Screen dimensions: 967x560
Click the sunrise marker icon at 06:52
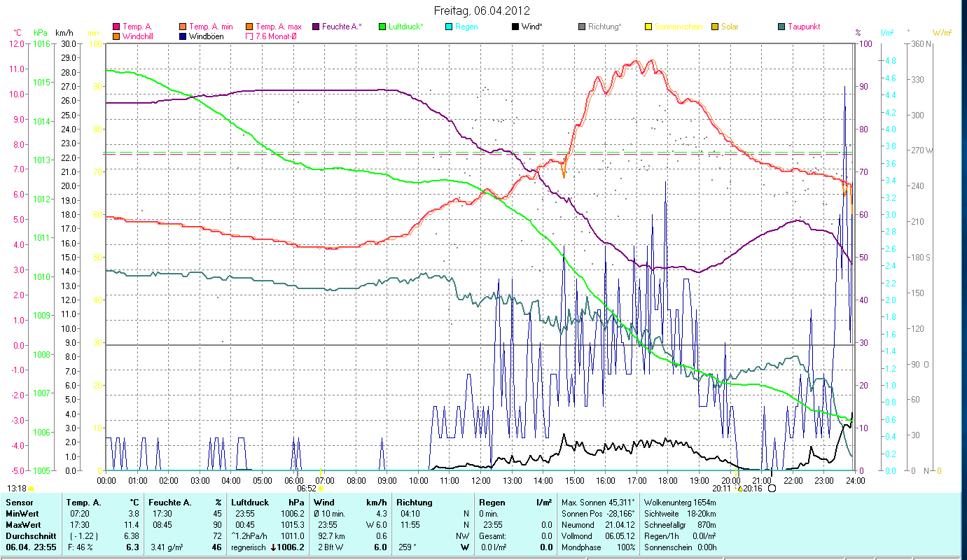321,489
